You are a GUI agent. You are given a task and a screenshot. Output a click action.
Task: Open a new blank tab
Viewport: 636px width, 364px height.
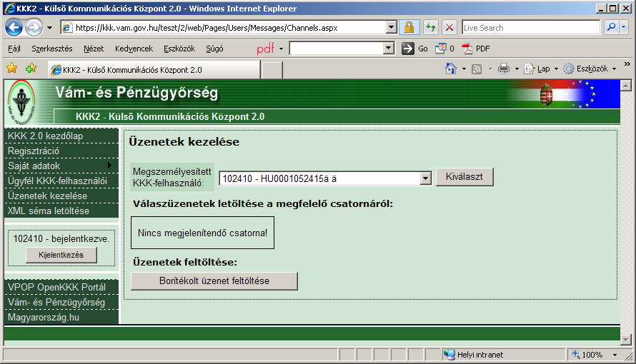[x=272, y=70]
